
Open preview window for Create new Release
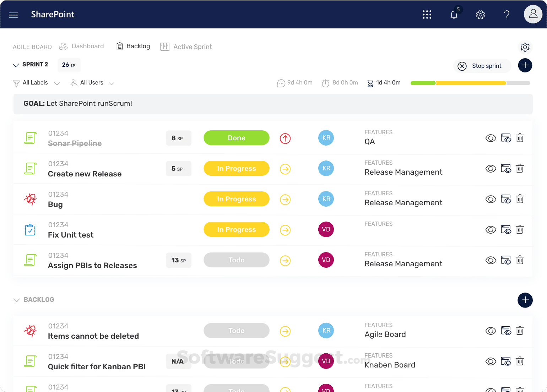(x=506, y=168)
